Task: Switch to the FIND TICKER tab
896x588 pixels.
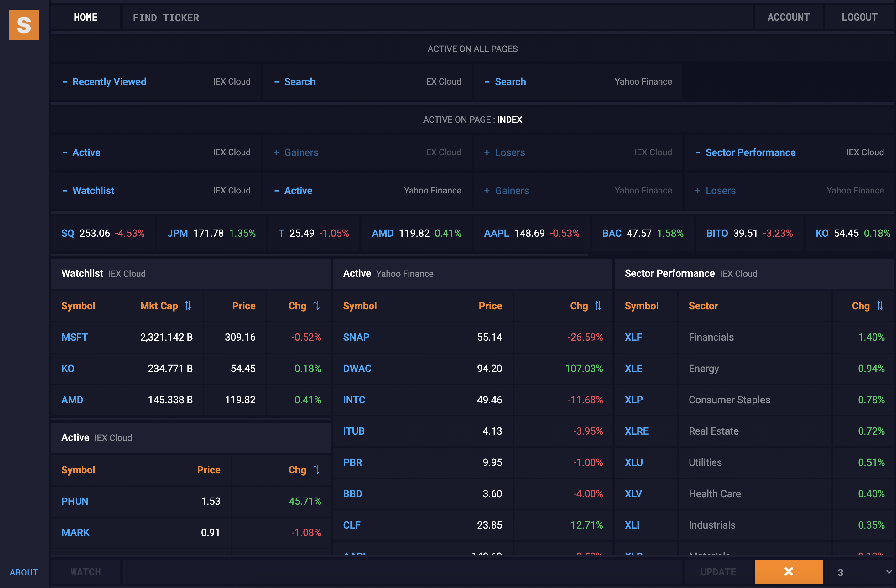Action: [166, 17]
